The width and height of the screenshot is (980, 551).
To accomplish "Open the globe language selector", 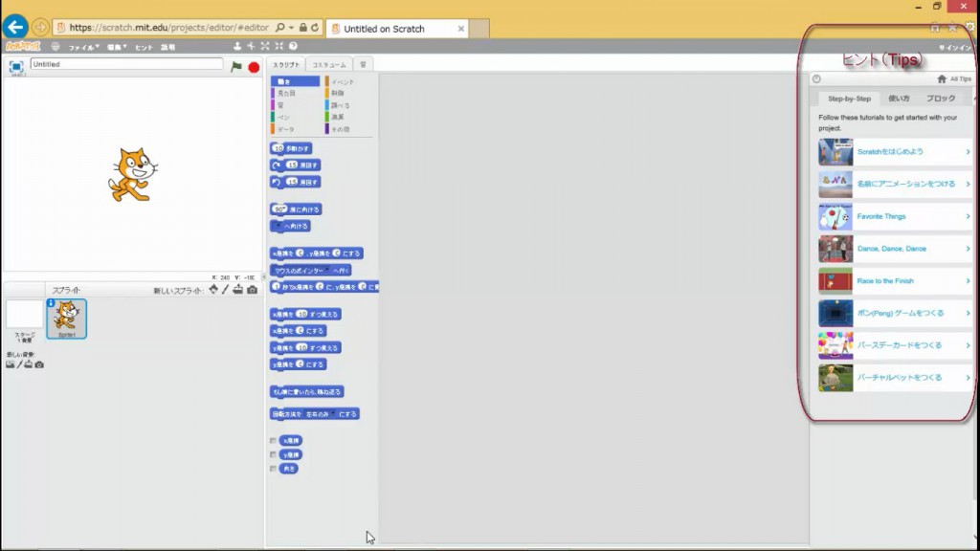I will [56, 47].
